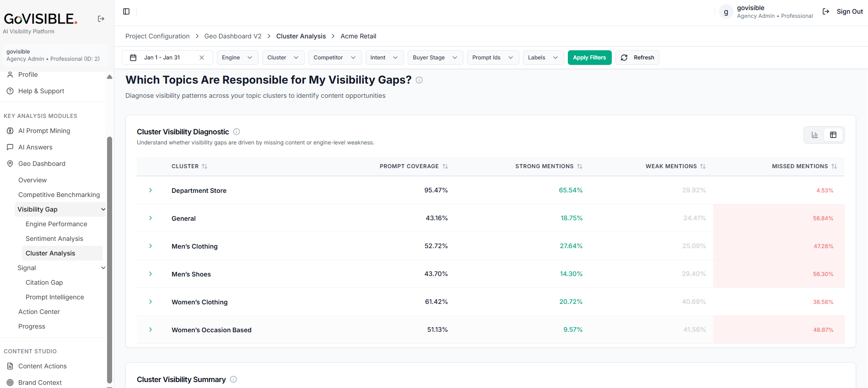868x388 pixels.
Task: Go to AI Prompt Mining module
Action: (44, 131)
